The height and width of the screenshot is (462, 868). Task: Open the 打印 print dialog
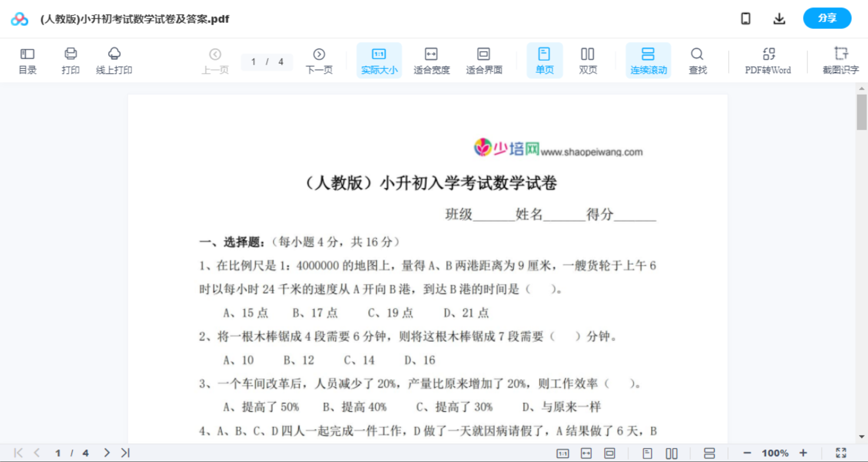coord(70,60)
